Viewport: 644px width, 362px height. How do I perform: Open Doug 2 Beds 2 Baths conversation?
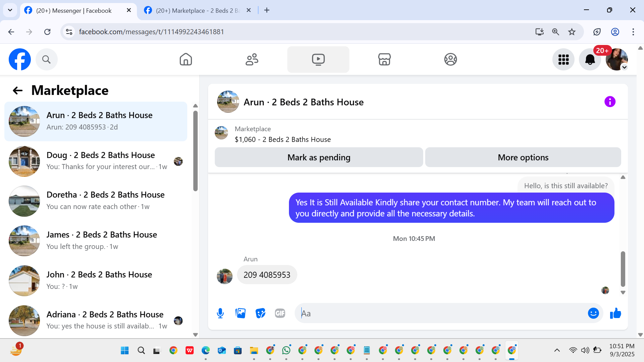click(x=96, y=161)
